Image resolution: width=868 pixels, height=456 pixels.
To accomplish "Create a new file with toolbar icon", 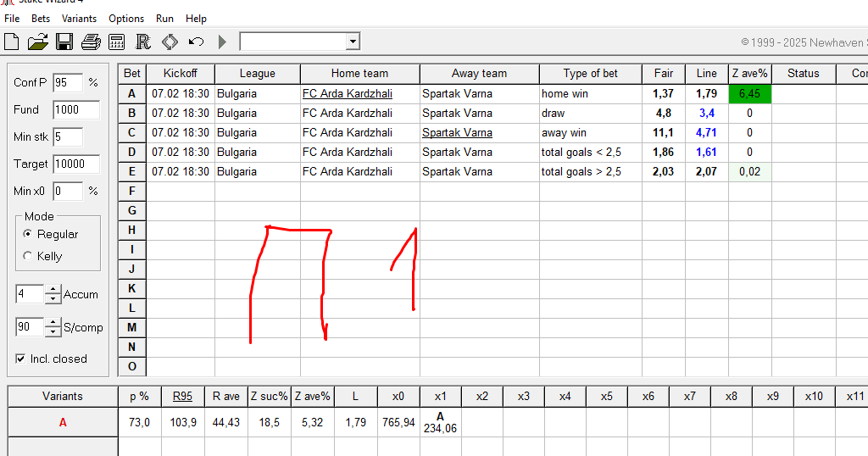I will (x=12, y=42).
